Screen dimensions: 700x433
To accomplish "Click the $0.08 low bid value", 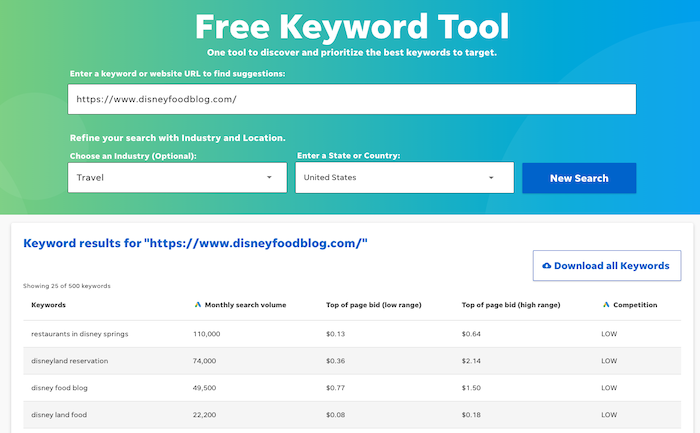I will [x=335, y=415].
